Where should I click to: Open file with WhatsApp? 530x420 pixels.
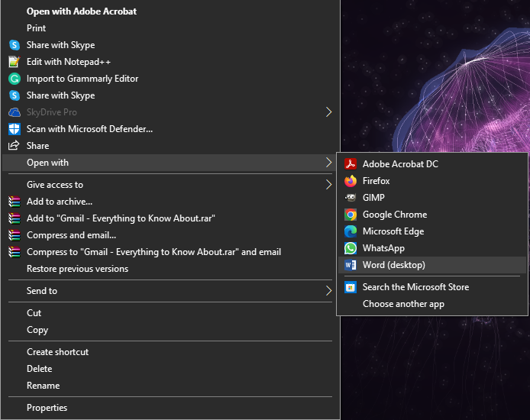(432, 248)
